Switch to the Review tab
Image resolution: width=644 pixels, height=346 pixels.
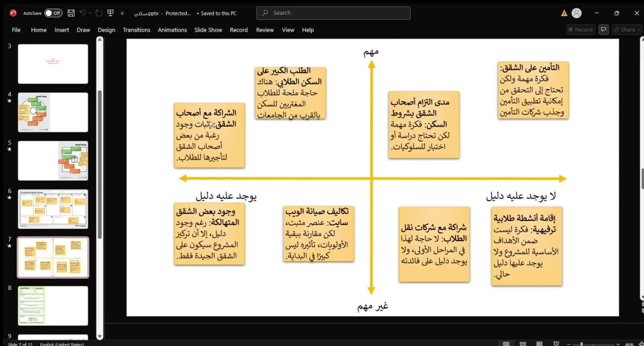tap(265, 30)
